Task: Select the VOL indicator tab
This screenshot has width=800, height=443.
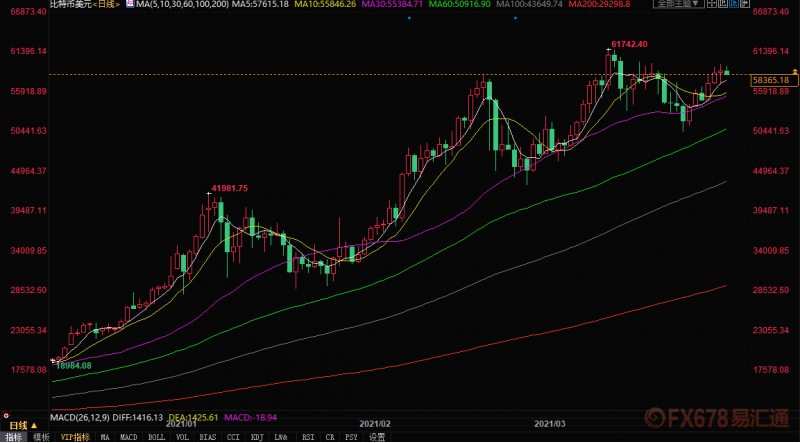Action: click(183, 437)
